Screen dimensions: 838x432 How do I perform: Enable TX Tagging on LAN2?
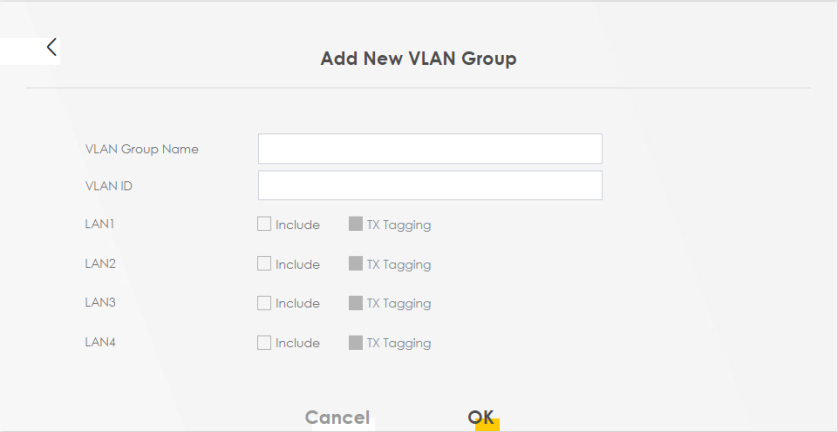(x=355, y=264)
